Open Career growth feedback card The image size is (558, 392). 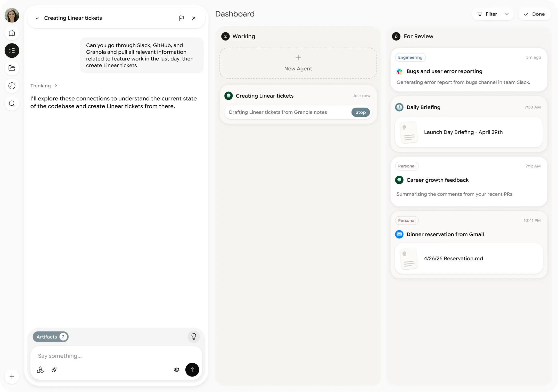469,182
